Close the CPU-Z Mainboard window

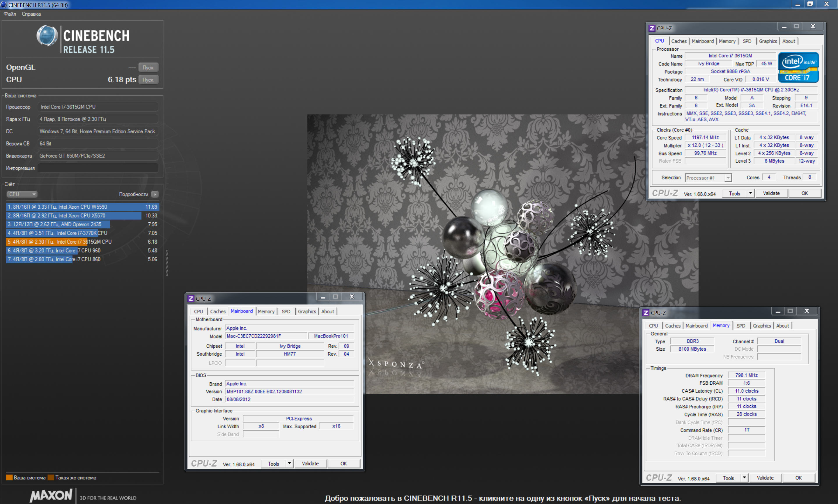(x=352, y=297)
